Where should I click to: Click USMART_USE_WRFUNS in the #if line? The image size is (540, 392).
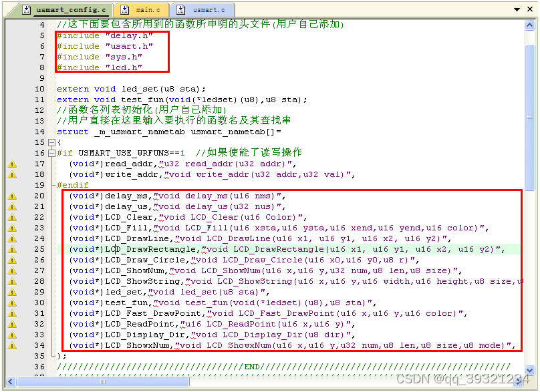click(x=124, y=153)
